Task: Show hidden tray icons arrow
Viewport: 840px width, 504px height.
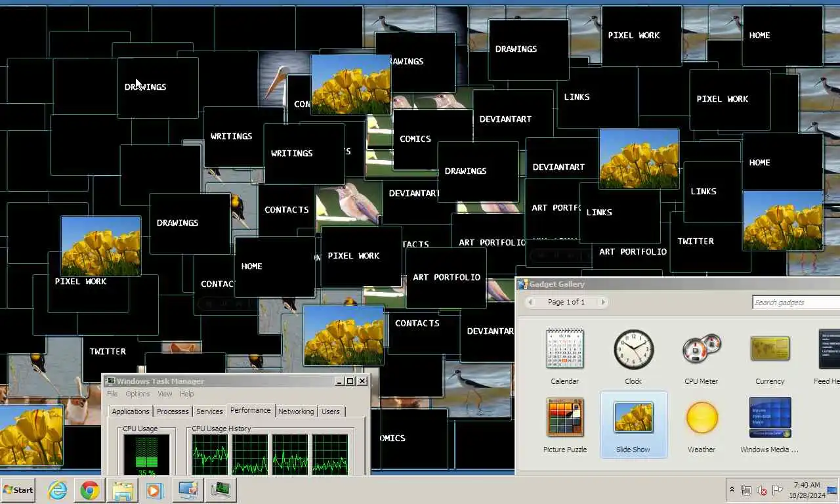Action: point(732,490)
